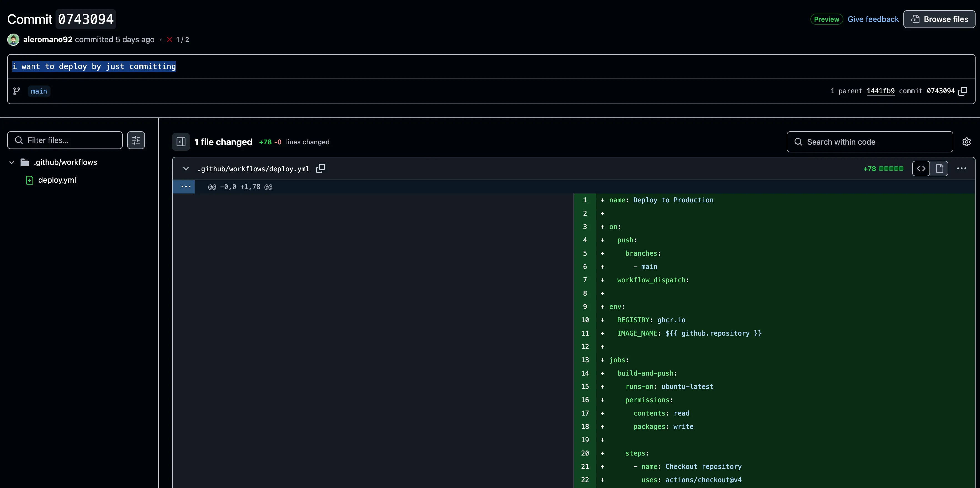Click the Browse files button

tap(939, 19)
